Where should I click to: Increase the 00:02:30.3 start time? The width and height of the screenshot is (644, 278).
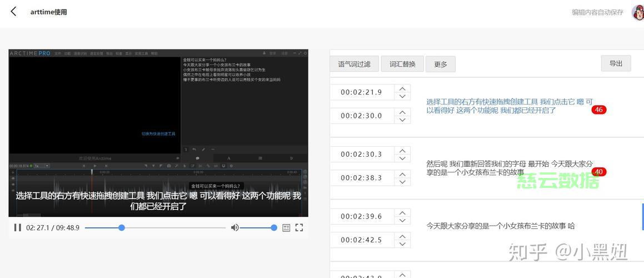402,151
